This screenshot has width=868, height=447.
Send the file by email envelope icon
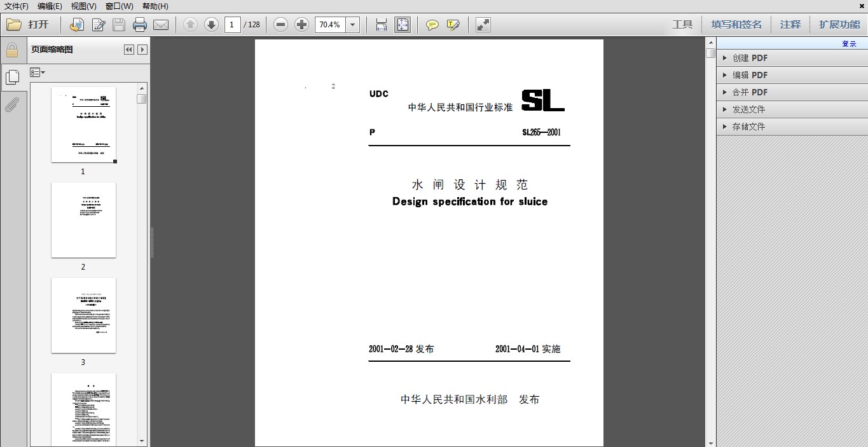(161, 25)
